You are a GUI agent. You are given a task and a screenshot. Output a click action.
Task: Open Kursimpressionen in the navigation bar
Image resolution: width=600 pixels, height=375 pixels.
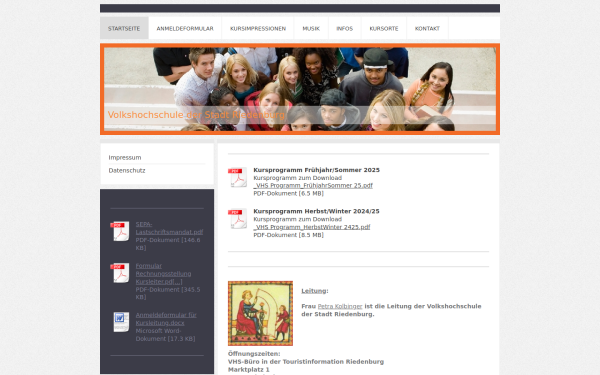(258, 28)
